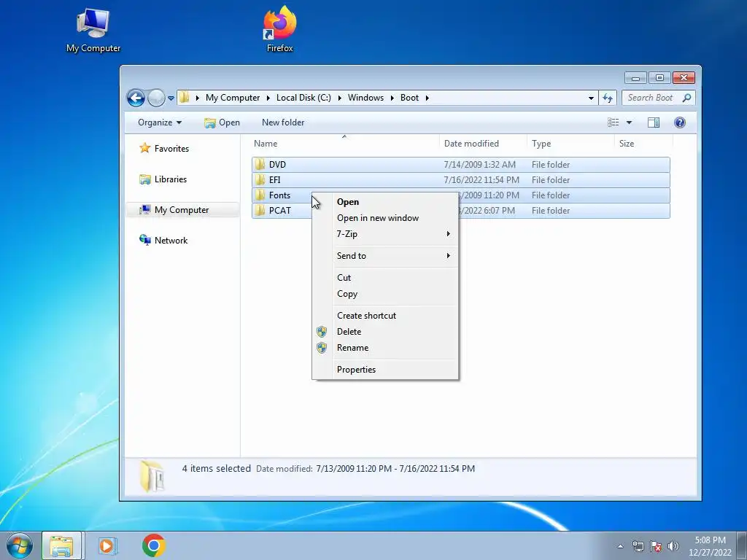Select the DVD folder name
The width and height of the screenshot is (747, 560).
coord(277,165)
